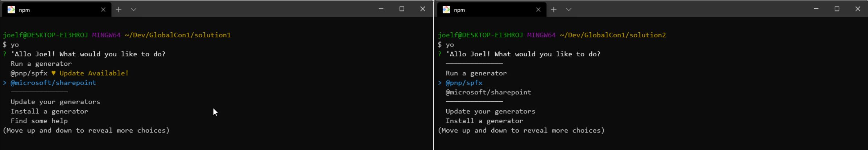The image size is (868, 150).
Task: Select @microsoft/sharepoint in left terminal
Action: (53, 83)
